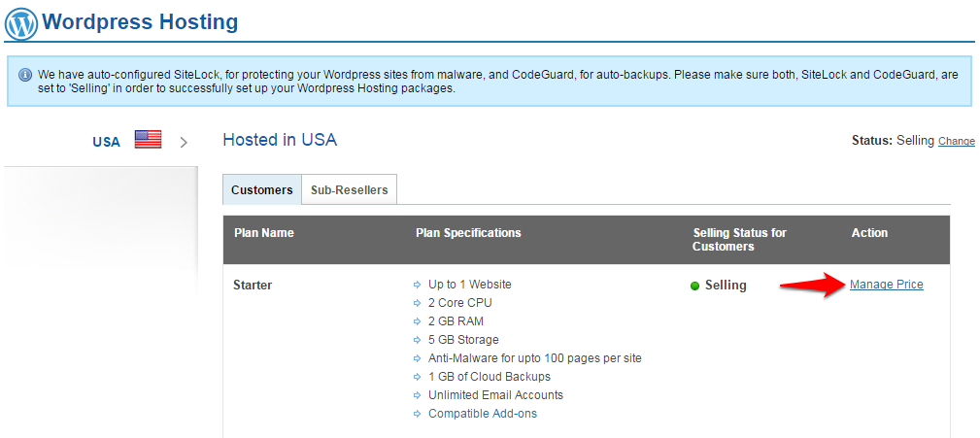This screenshot has width=980, height=438.
Task: Click the Plan Name column header
Action: (263, 233)
